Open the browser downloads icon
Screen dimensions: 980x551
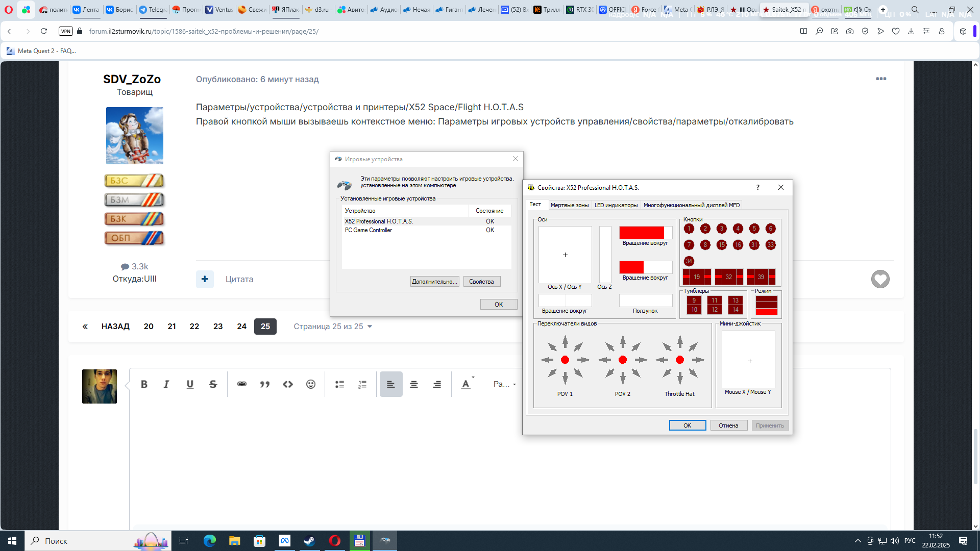(x=911, y=31)
